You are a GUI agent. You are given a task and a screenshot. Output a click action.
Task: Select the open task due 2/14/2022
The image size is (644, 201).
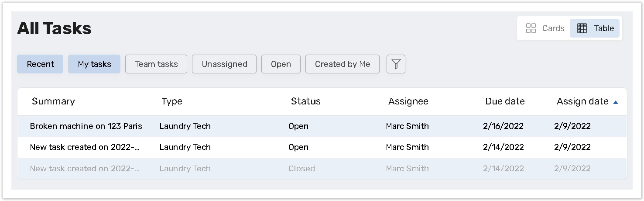coord(322,147)
